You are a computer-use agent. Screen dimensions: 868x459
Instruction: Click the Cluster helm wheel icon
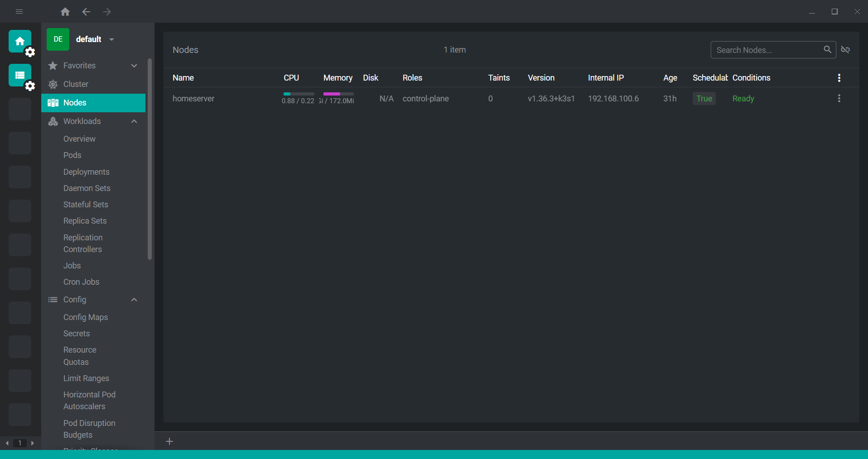[53, 84]
